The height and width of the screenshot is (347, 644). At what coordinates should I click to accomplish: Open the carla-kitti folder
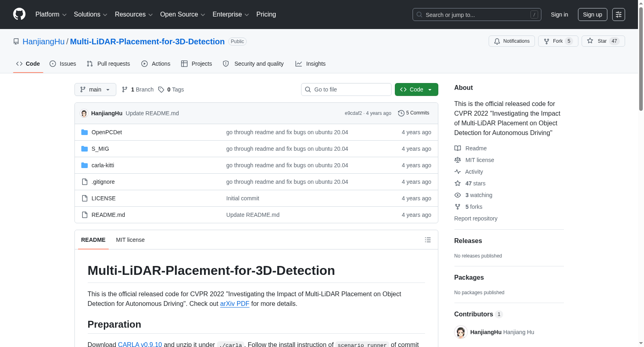click(x=103, y=165)
